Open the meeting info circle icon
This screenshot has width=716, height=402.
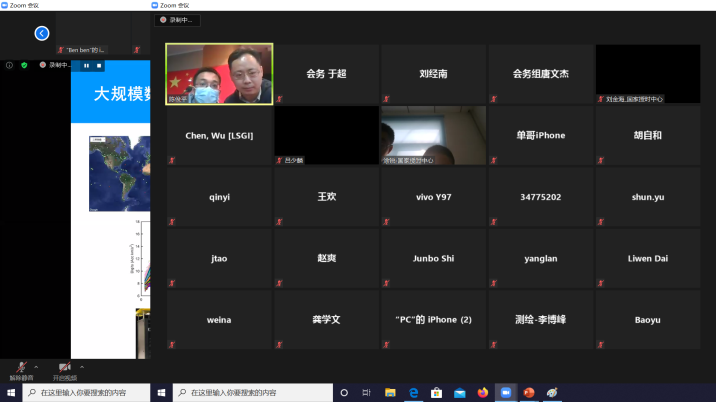[9, 65]
